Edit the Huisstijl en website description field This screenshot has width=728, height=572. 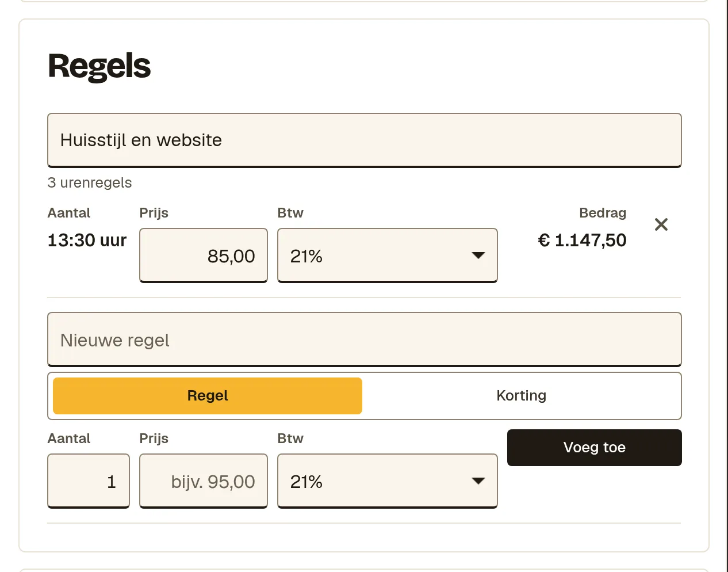coord(365,140)
